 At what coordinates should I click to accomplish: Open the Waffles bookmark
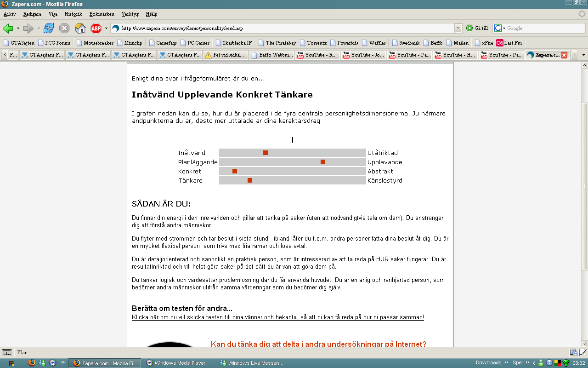(x=373, y=43)
